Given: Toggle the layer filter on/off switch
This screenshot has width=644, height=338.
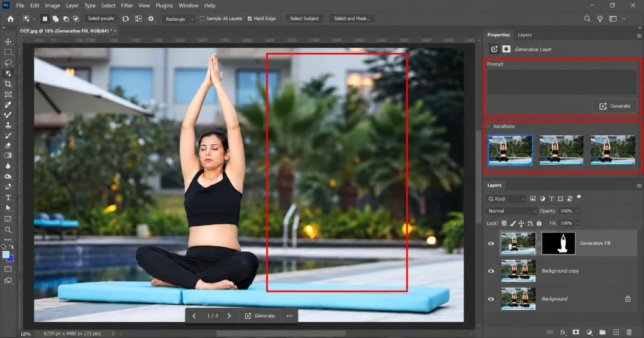Looking at the screenshot, I should [579, 197].
